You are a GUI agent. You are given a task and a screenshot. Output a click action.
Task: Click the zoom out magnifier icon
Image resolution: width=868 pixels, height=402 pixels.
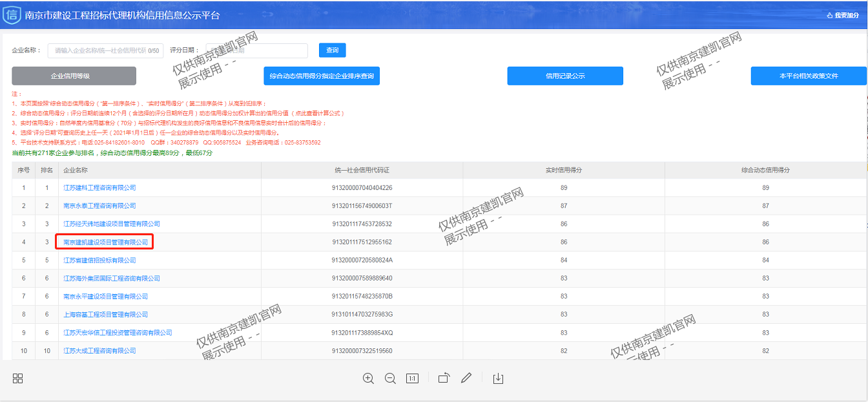pyautogui.click(x=390, y=379)
